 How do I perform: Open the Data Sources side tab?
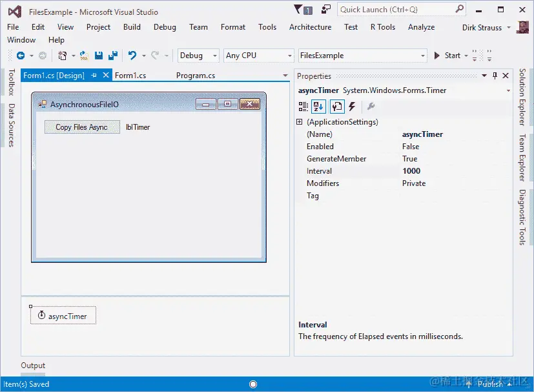12,125
